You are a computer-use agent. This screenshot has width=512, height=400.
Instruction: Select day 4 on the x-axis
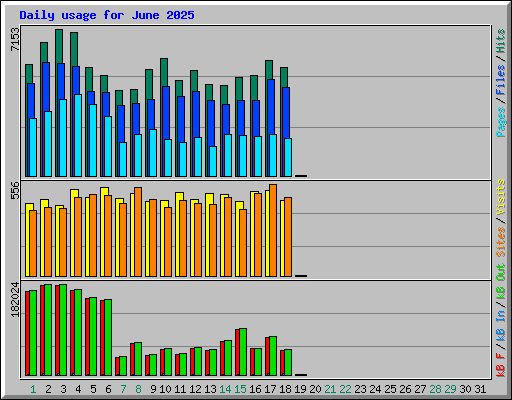78,389
